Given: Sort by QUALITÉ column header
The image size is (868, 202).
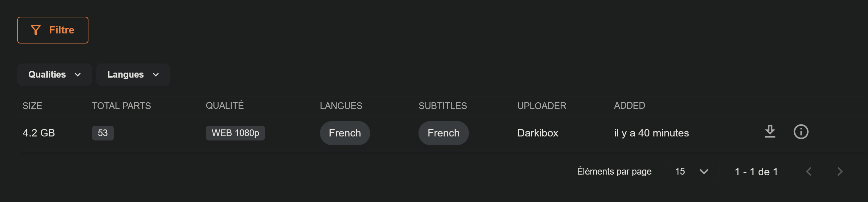Looking at the screenshot, I should tap(225, 105).
